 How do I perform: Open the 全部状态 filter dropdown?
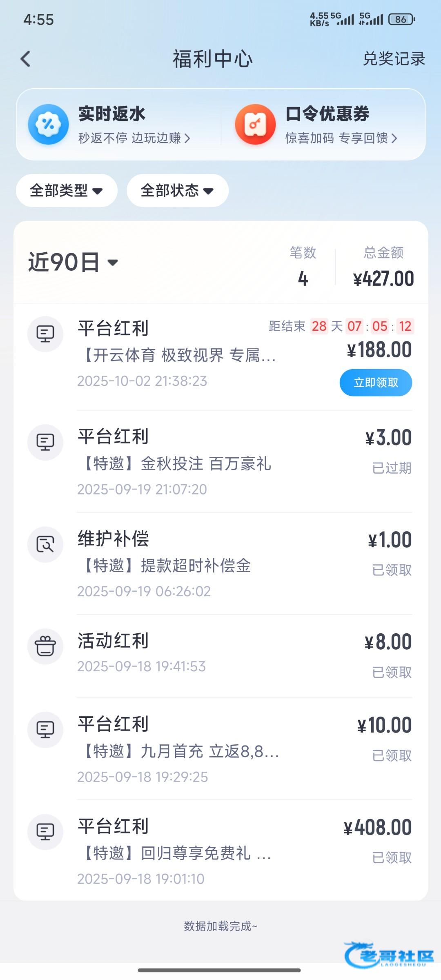pyautogui.click(x=177, y=191)
